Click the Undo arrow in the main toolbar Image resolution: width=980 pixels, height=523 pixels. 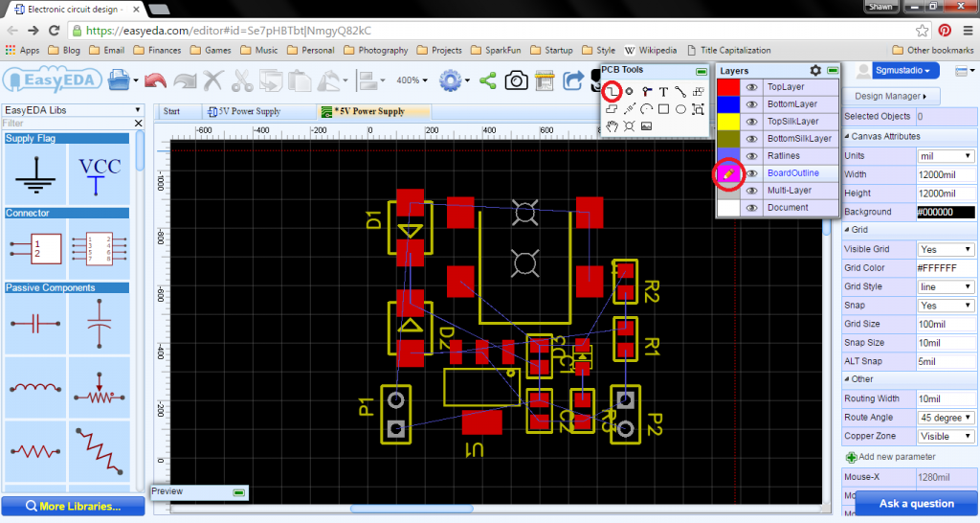(x=156, y=80)
